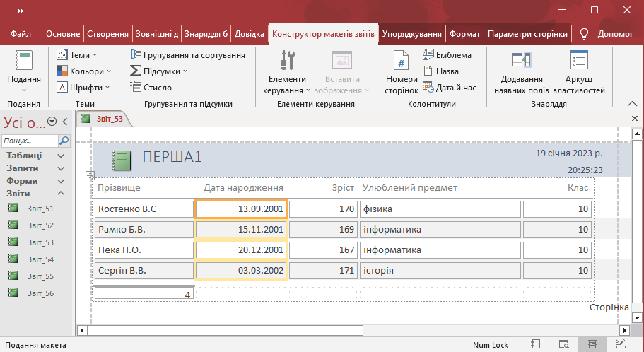Select the Улюблений предмет column header

(409, 188)
